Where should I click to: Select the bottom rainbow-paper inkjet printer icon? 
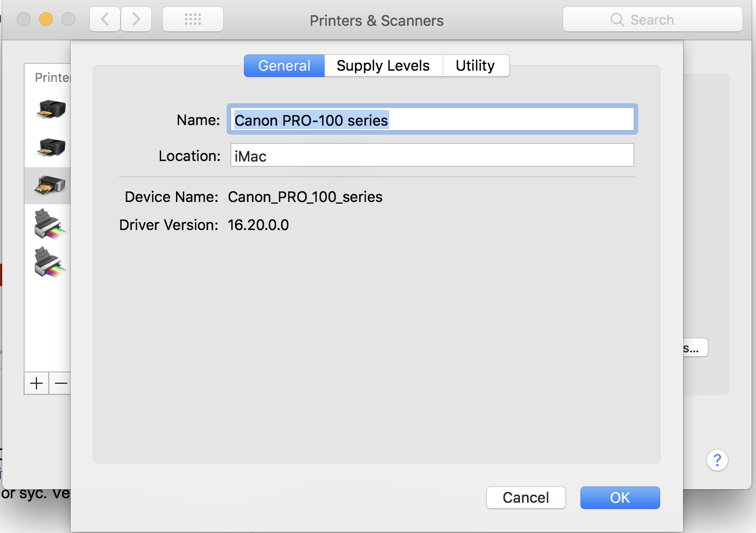pyautogui.click(x=49, y=262)
